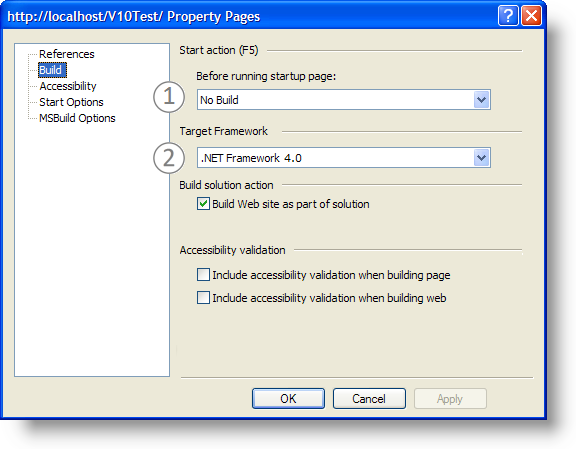Viewport: 576px width, 449px height.
Task: Click the Cancel button
Action: coord(369,399)
